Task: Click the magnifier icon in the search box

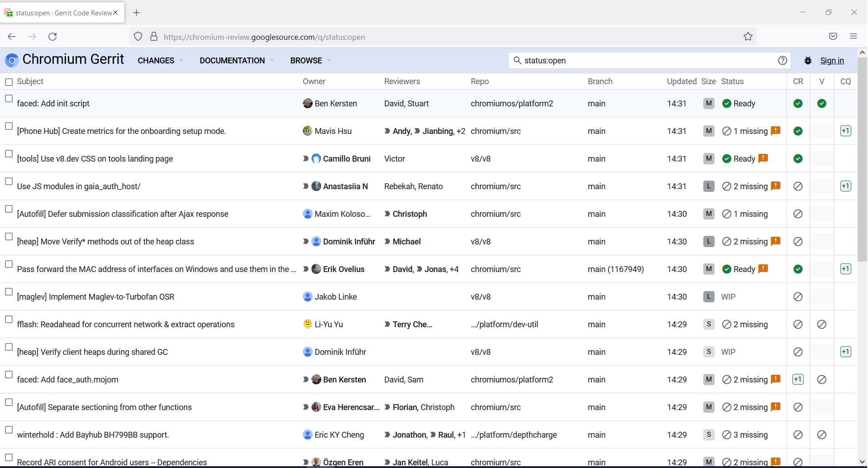Action: point(517,60)
